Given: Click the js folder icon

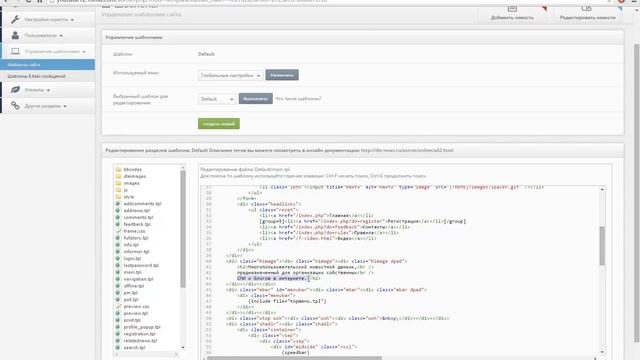Looking at the screenshot, I should 118,190.
